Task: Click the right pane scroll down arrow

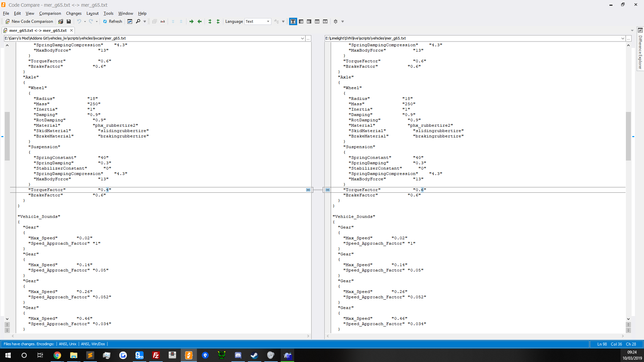Action: coord(628,319)
